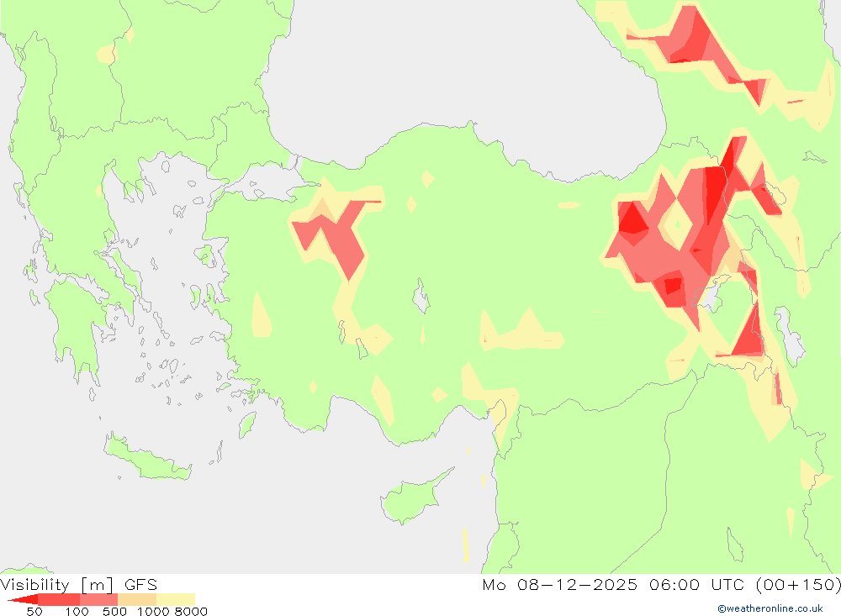The image size is (841, 616).
Task: Select the 100-500 m salmon legend swatch
Action: click(98, 599)
